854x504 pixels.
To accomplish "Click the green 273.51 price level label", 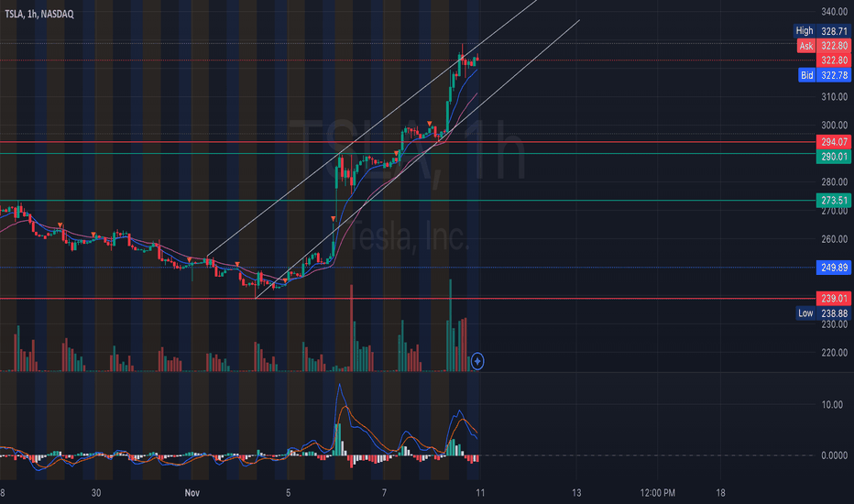I will [x=834, y=201].
